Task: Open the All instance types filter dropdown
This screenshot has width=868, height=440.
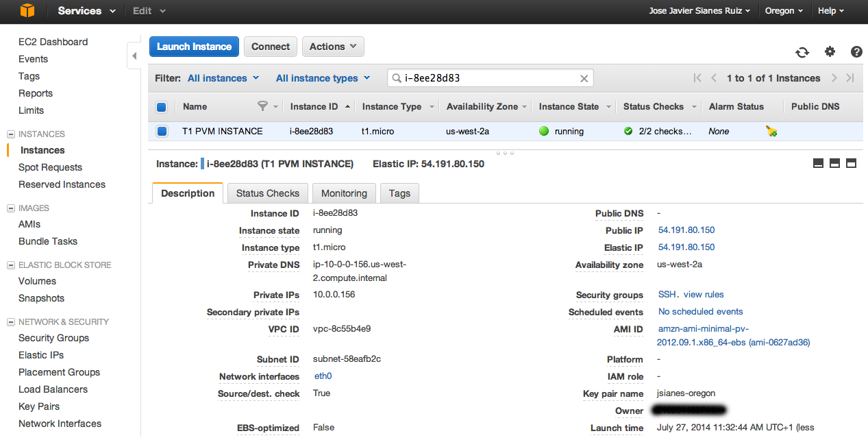Action: pyautogui.click(x=323, y=78)
